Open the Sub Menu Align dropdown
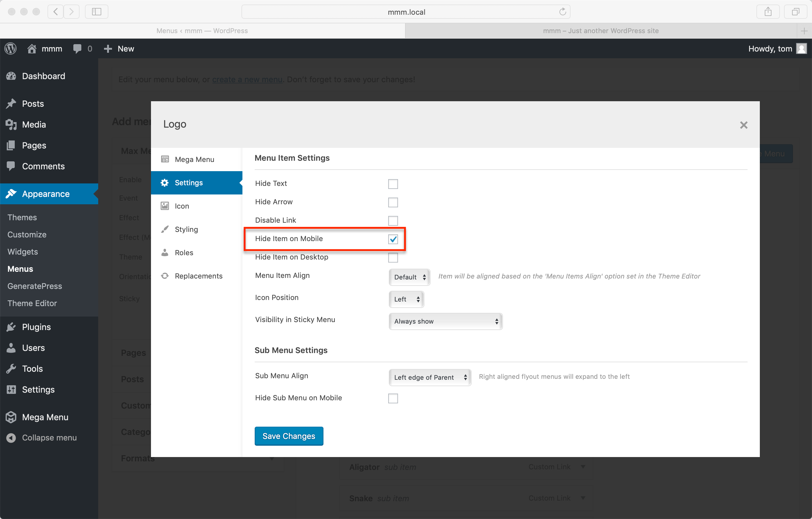Viewport: 812px width, 519px height. [430, 377]
